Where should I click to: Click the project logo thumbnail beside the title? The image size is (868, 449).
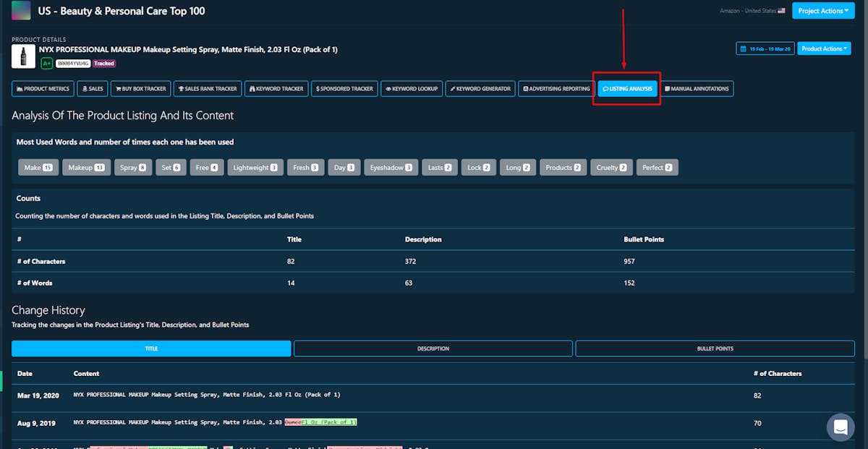tap(21, 11)
